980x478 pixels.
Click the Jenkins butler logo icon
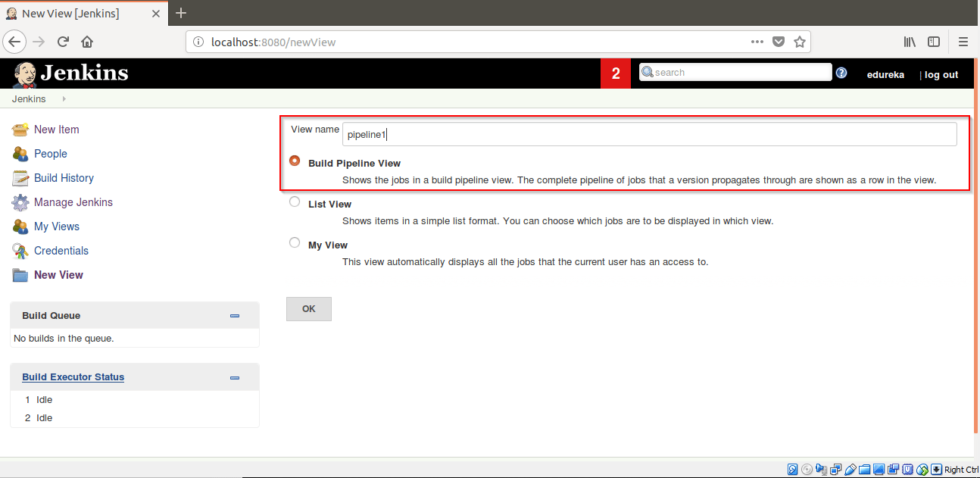pos(24,74)
